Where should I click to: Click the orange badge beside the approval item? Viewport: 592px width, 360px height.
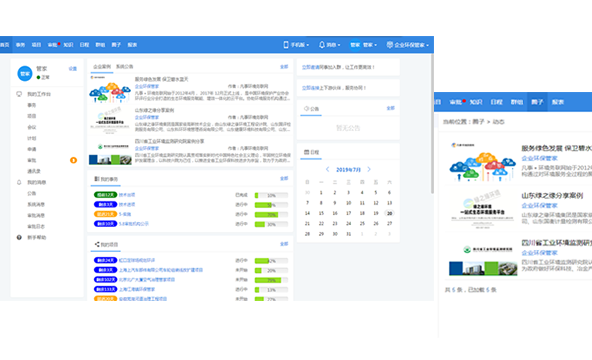(x=73, y=160)
